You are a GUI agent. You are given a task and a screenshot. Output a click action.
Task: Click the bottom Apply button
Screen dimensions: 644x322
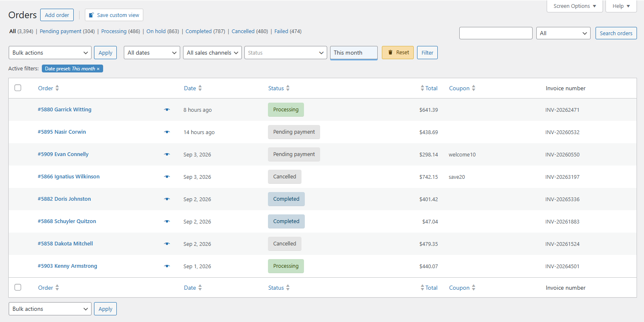tap(106, 309)
